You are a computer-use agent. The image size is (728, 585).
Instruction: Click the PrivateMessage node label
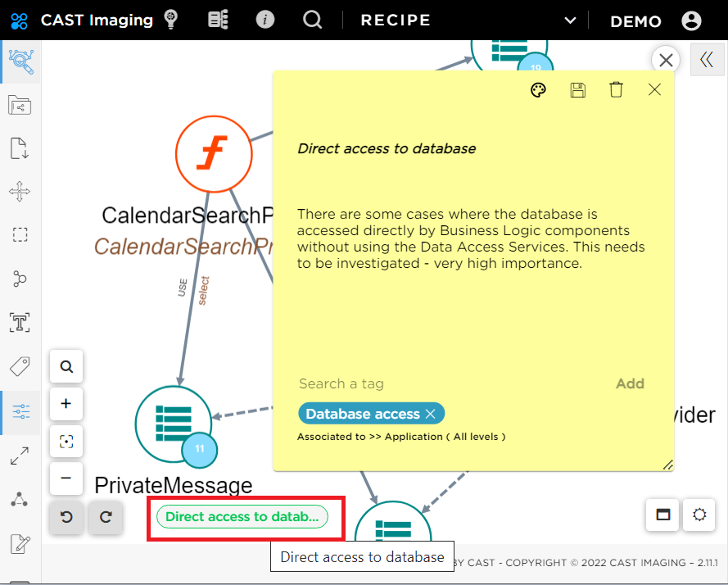tap(174, 485)
